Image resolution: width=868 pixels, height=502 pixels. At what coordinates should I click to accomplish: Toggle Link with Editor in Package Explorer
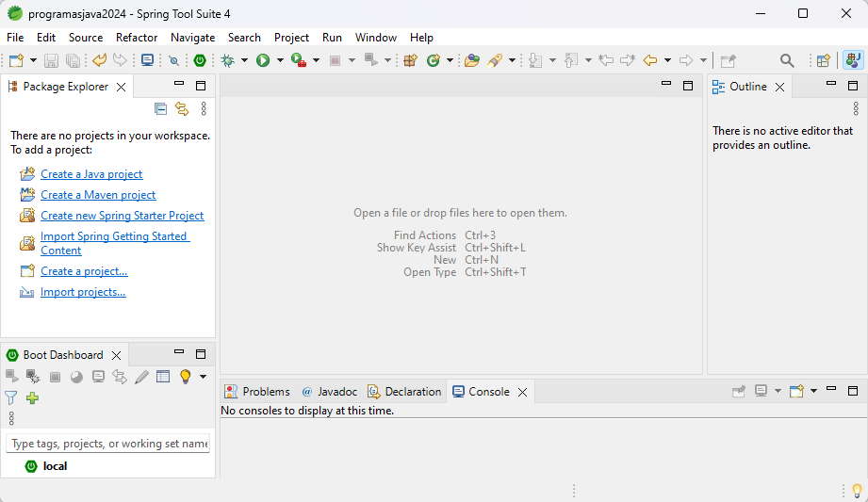[182, 109]
